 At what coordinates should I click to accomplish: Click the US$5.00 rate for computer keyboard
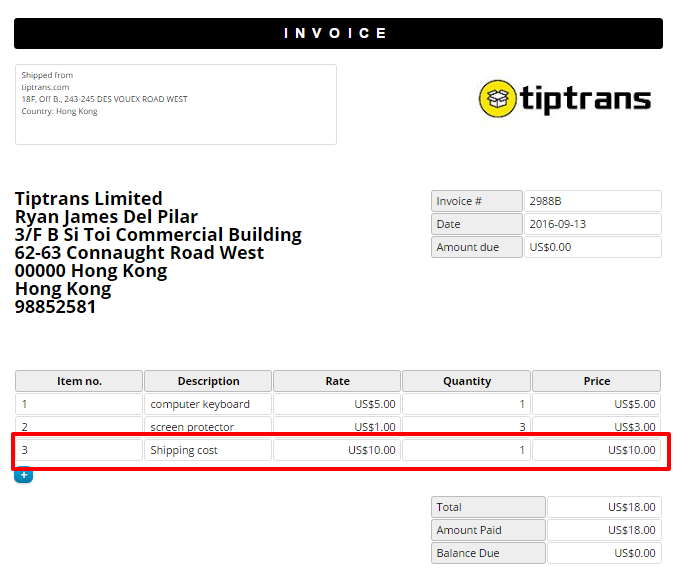pyautogui.click(x=337, y=404)
